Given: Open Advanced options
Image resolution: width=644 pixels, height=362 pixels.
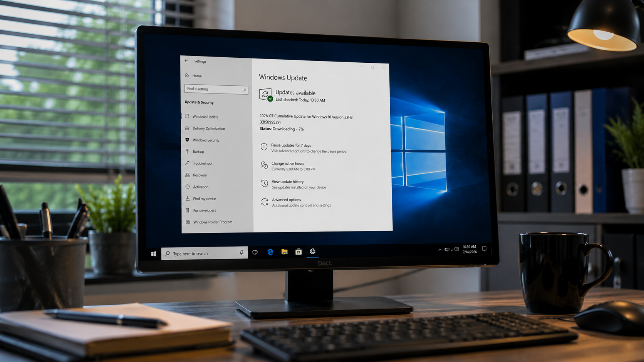Looking at the screenshot, I should pyautogui.click(x=287, y=200).
